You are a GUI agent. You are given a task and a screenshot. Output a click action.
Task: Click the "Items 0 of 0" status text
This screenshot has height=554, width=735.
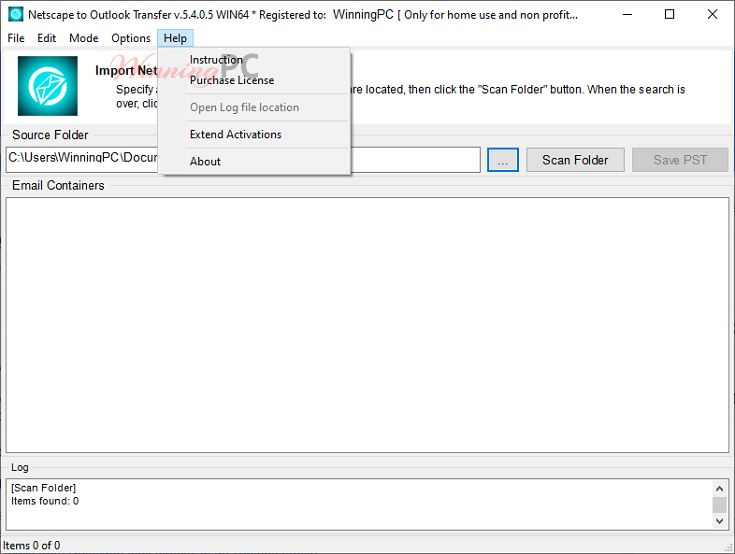[31, 546]
